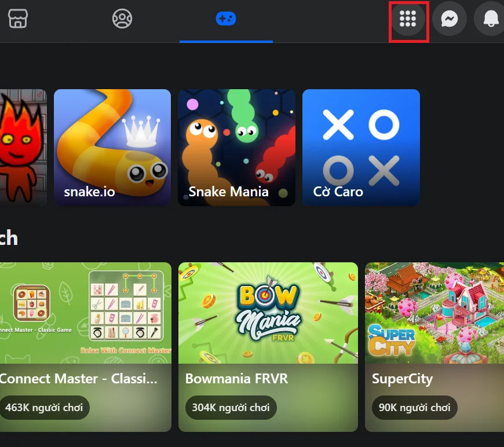This screenshot has height=447, width=504.
Task: Open the apps grid menu
Action: (408, 19)
